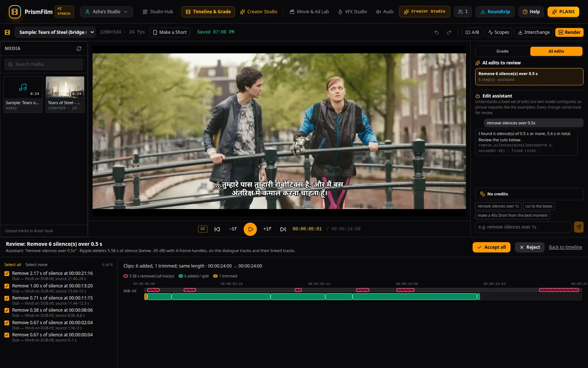Click the DUB-HI track label
This screenshot has width=588, height=368.
click(x=130, y=291)
